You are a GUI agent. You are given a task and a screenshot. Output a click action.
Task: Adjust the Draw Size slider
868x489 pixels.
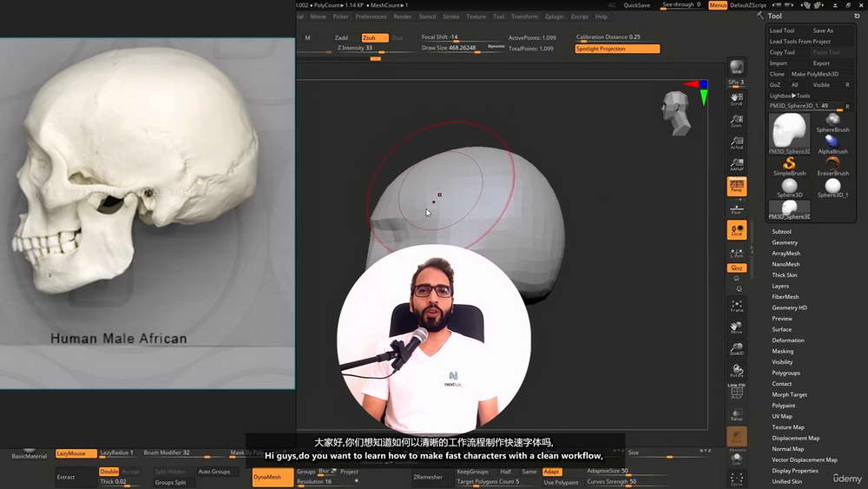(x=463, y=48)
